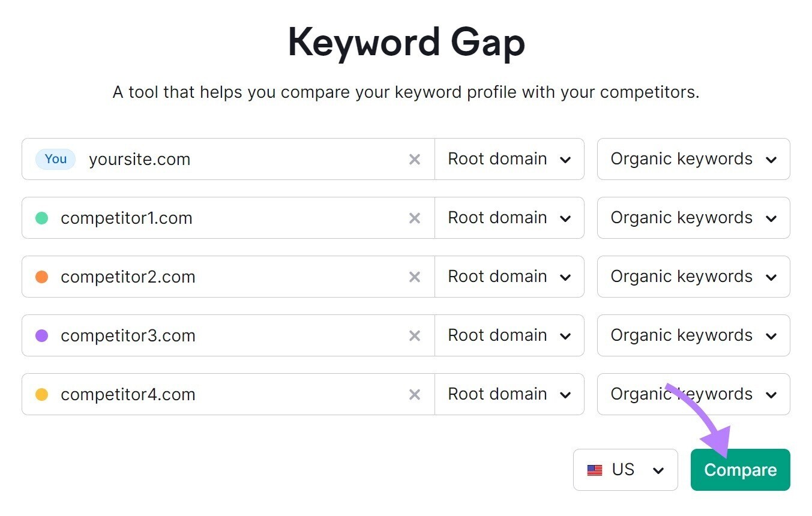Open Root domain dropdown for competitor2.com
812x516 pixels.
tap(510, 277)
